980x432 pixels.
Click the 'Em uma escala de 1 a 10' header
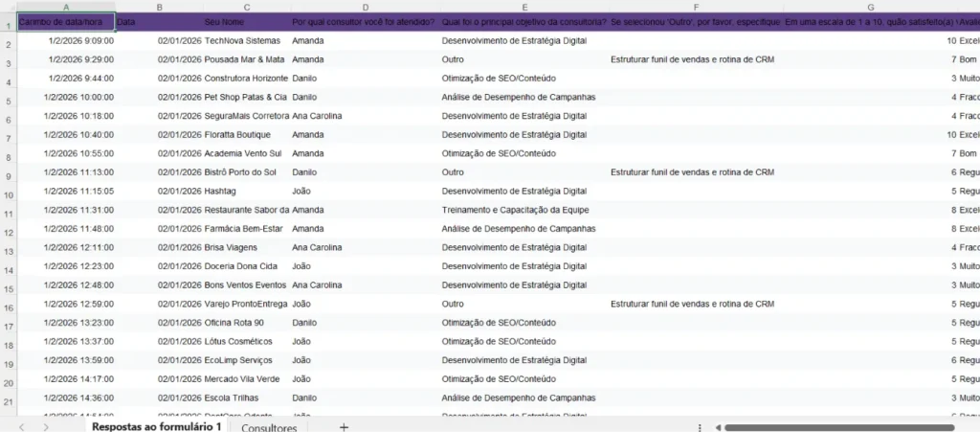point(870,22)
